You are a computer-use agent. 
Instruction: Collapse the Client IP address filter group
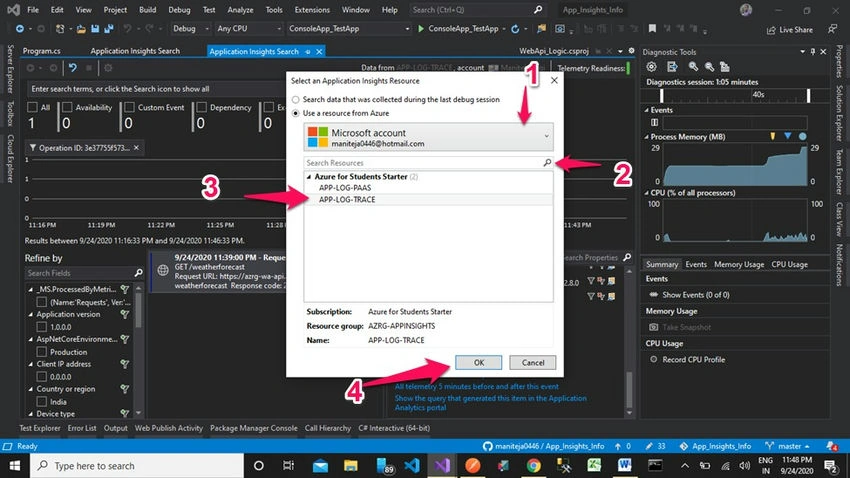[x=31, y=364]
